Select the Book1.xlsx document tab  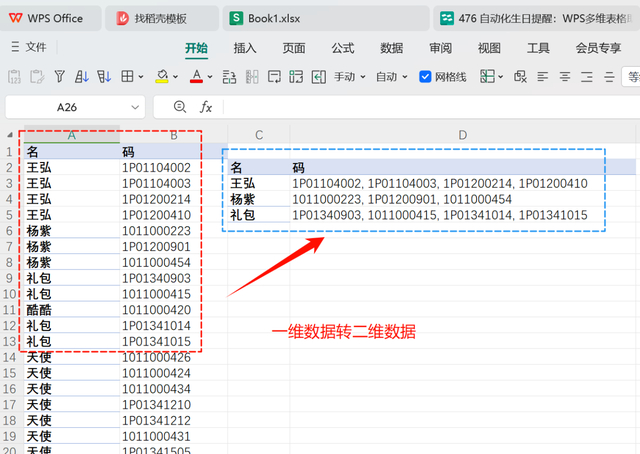coord(326,18)
